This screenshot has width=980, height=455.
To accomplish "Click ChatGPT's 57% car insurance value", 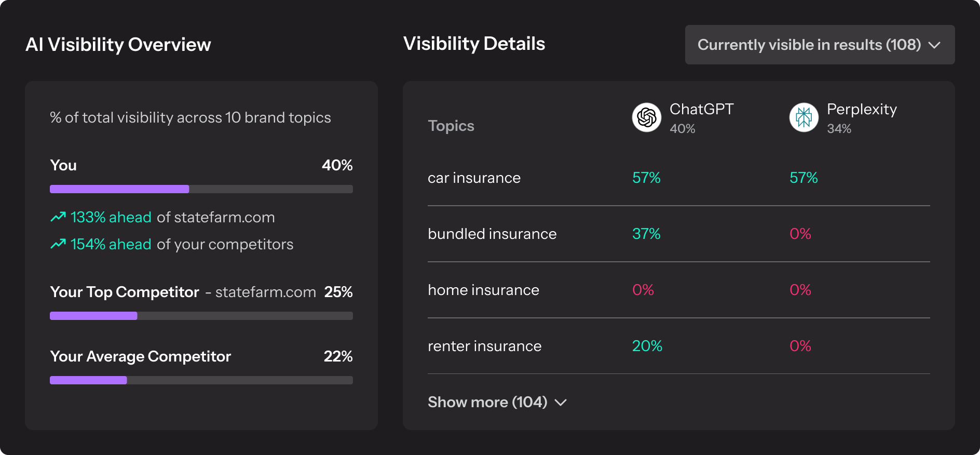I will 646,178.
